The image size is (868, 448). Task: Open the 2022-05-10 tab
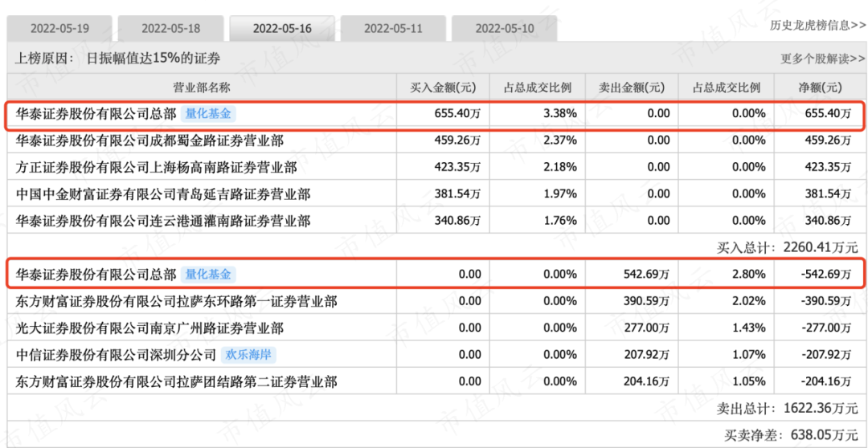tap(504, 28)
